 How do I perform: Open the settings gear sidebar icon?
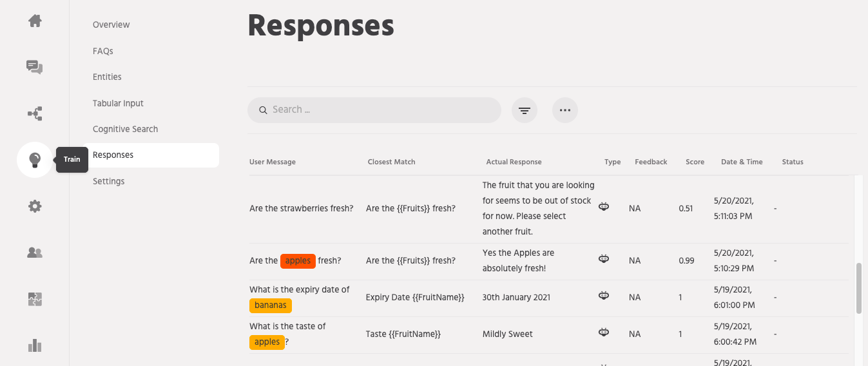pyautogui.click(x=35, y=206)
